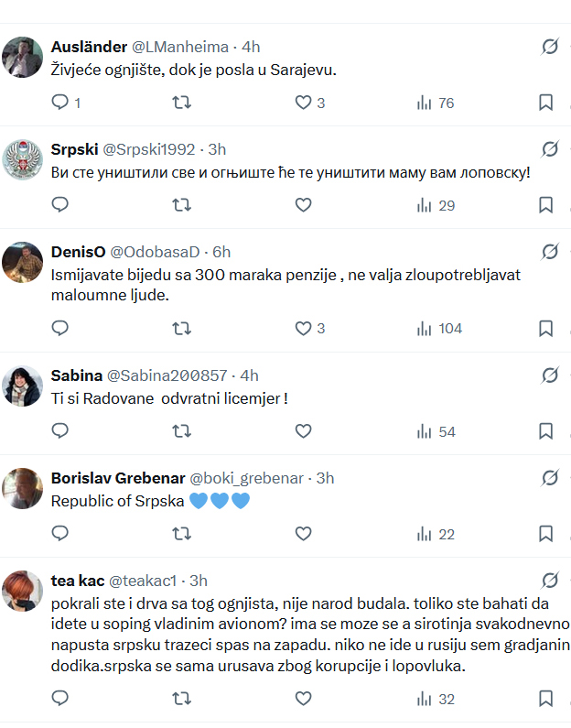Open Sabina's profile picture
The height and width of the screenshot is (728, 571).
[23, 386]
